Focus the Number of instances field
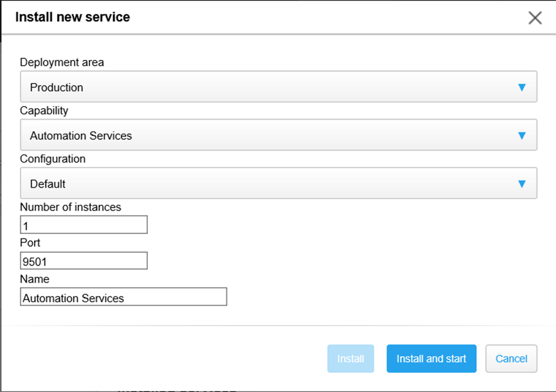This screenshot has height=392, width=556. click(84, 225)
